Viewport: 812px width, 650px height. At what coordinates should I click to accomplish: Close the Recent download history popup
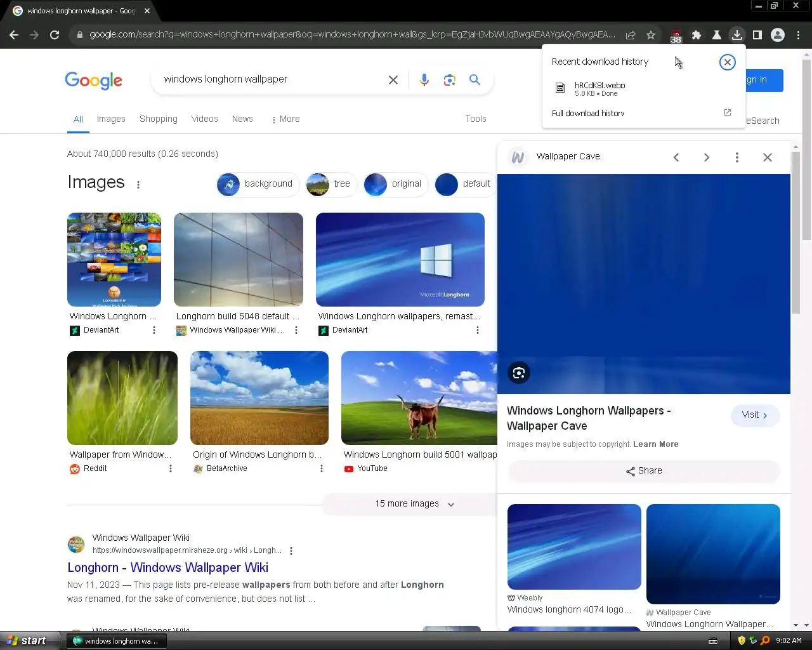point(728,62)
